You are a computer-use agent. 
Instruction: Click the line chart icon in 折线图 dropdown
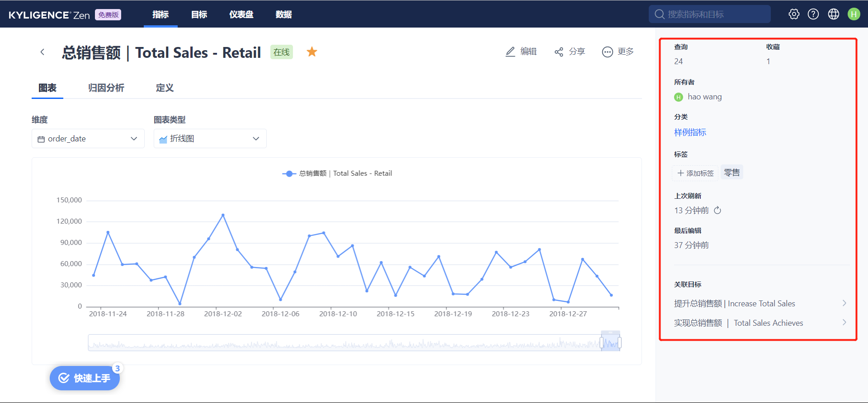tap(163, 139)
